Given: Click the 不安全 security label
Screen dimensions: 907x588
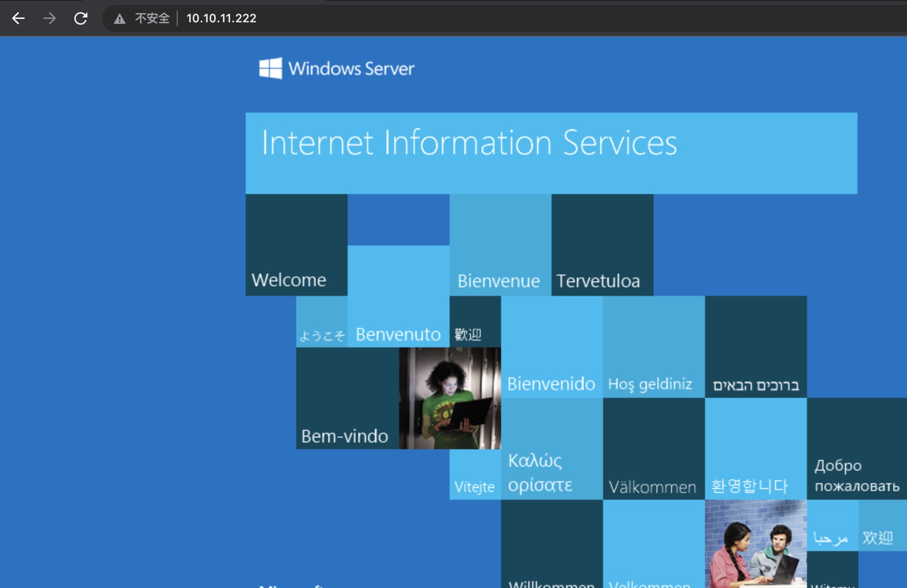Looking at the screenshot, I should 152,18.
